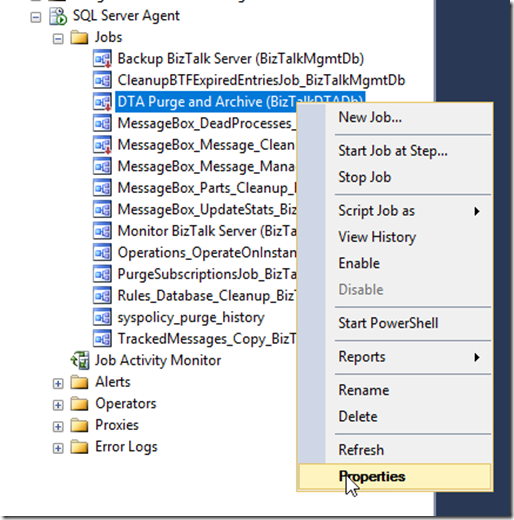Select 'CleanupBTFExpiredEntriesJob_BizTalkMgmtDb' job text

pyautogui.click(x=261, y=81)
